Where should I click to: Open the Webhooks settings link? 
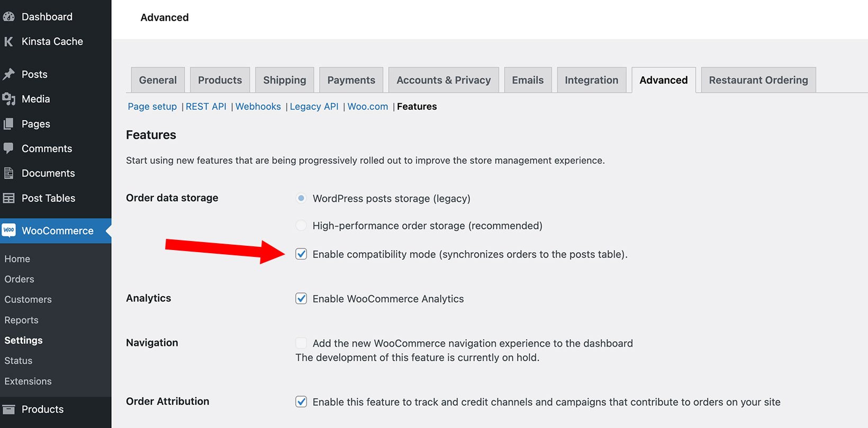pyautogui.click(x=258, y=106)
